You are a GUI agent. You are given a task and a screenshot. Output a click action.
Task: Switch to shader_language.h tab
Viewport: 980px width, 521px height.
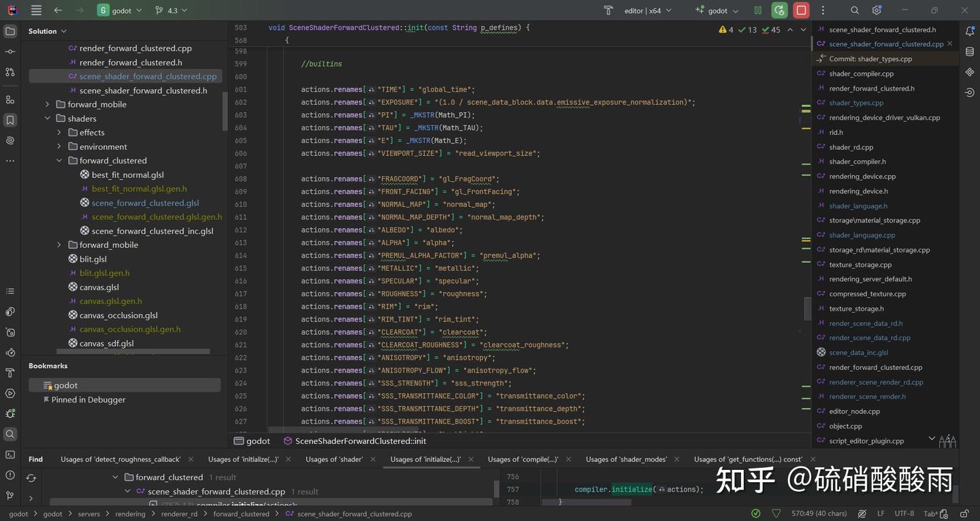click(x=857, y=206)
